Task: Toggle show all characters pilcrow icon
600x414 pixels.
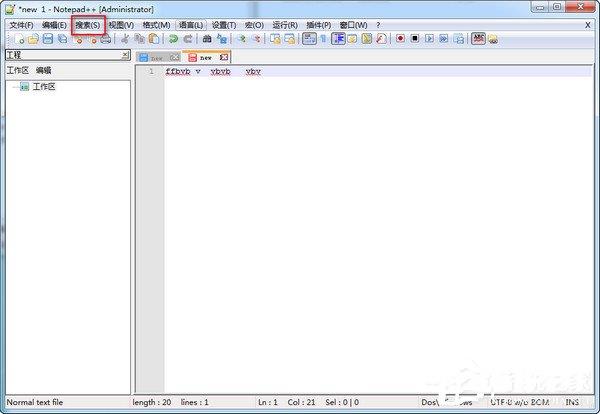Action: point(323,39)
